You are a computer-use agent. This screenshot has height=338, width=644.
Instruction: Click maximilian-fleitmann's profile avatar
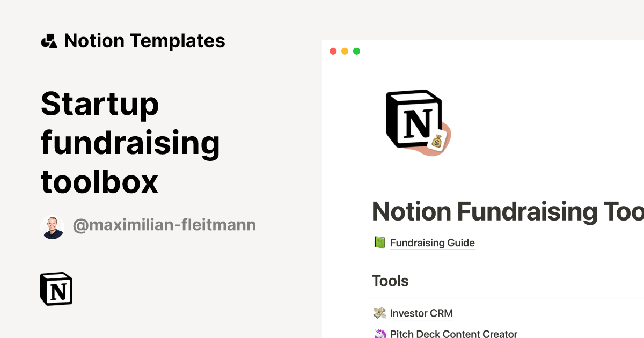[x=53, y=225]
